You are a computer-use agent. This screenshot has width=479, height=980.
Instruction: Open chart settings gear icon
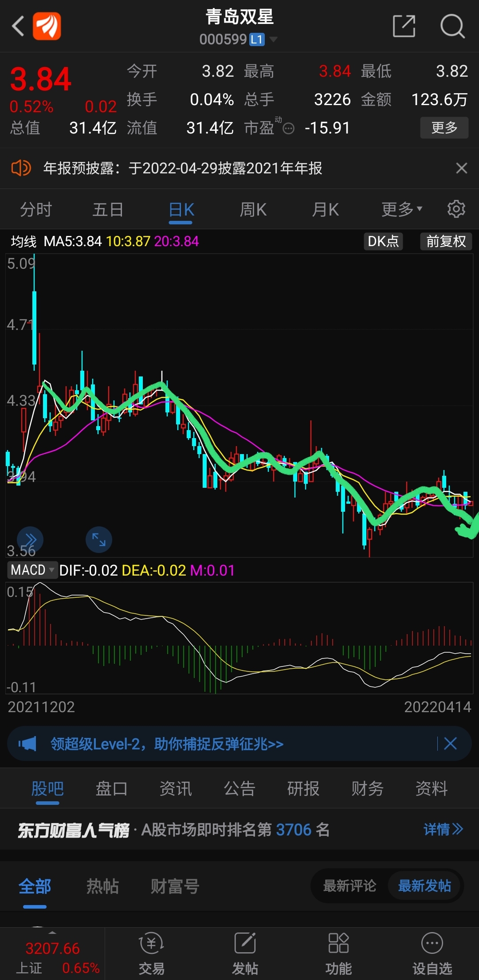[x=456, y=209]
